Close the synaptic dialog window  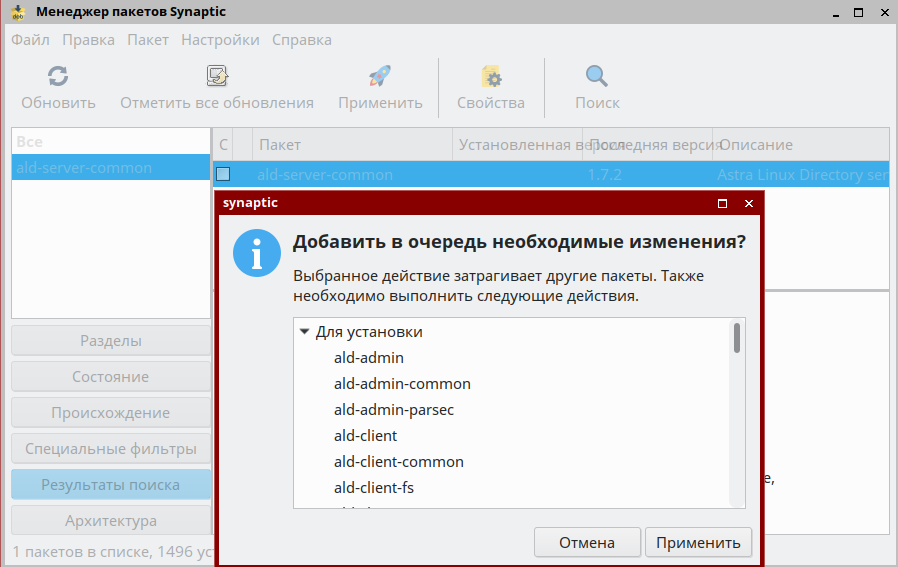(x=749, y=203)
